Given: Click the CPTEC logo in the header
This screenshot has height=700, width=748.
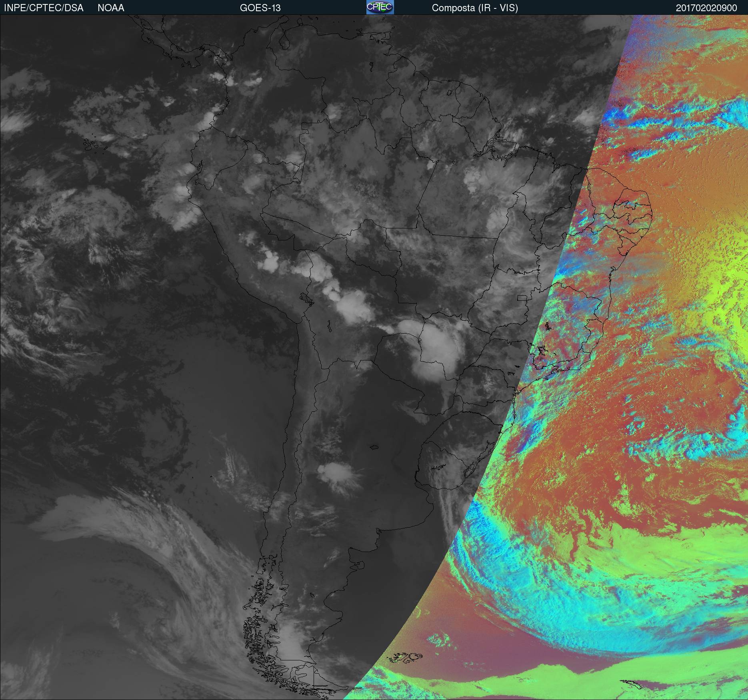Looking at the screenshot, I should 380,7.
